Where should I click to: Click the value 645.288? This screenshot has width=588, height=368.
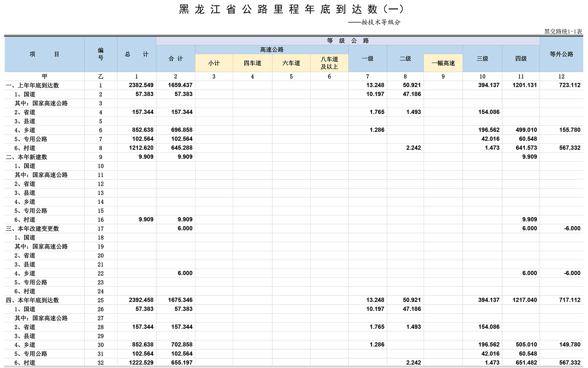(182, 148)
